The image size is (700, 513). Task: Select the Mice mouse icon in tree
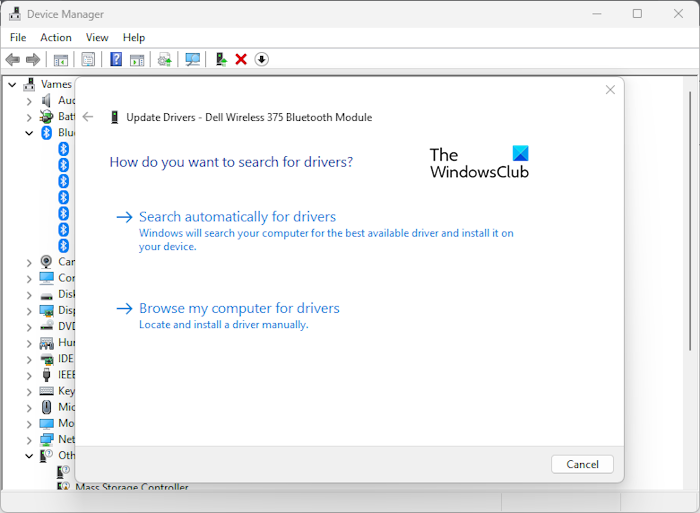[x=46, y=407]
